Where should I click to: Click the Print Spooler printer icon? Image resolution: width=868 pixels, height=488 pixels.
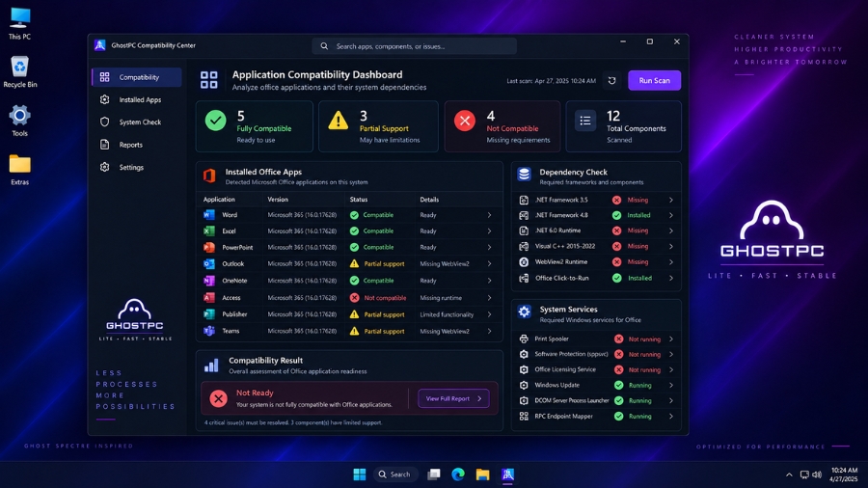point(524,339)
